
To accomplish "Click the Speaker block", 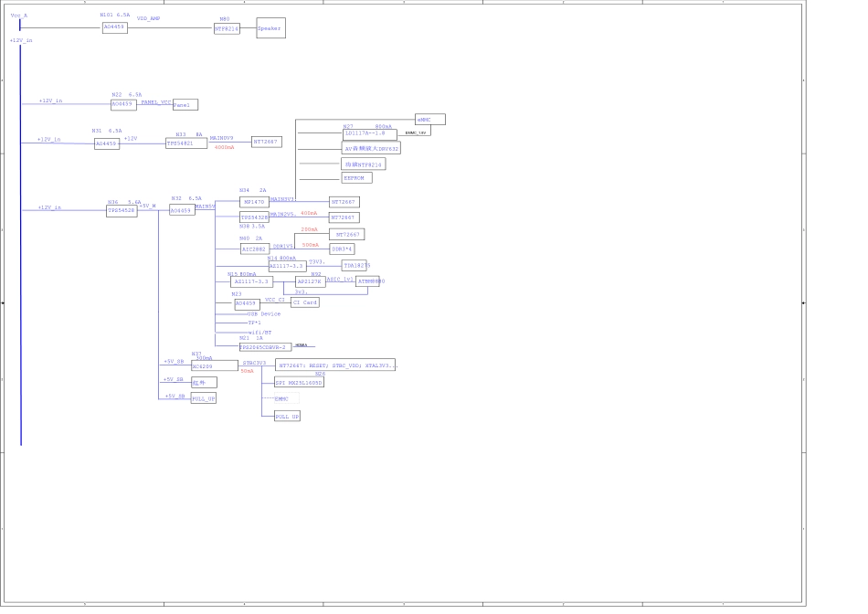I will tap(270, 28).
